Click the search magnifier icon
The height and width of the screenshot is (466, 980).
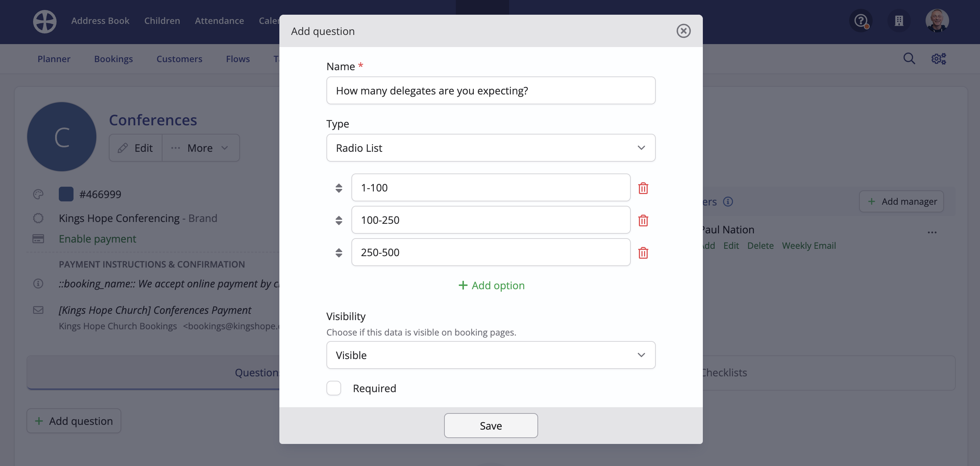[x=909, y=58]
